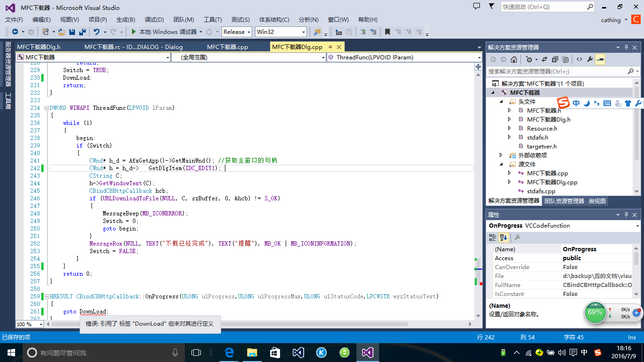Toggle Sogou Chinese/English mode 中 icon

pos(576,103)
